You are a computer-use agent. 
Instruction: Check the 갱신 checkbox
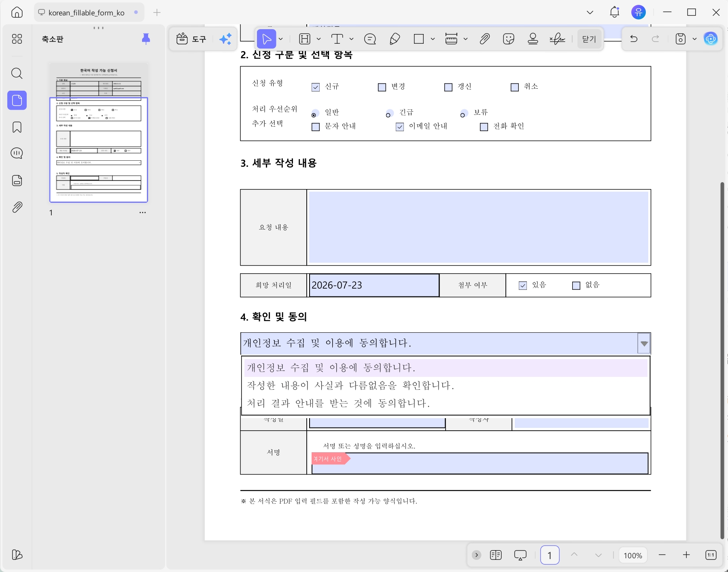tap(448, 87)
